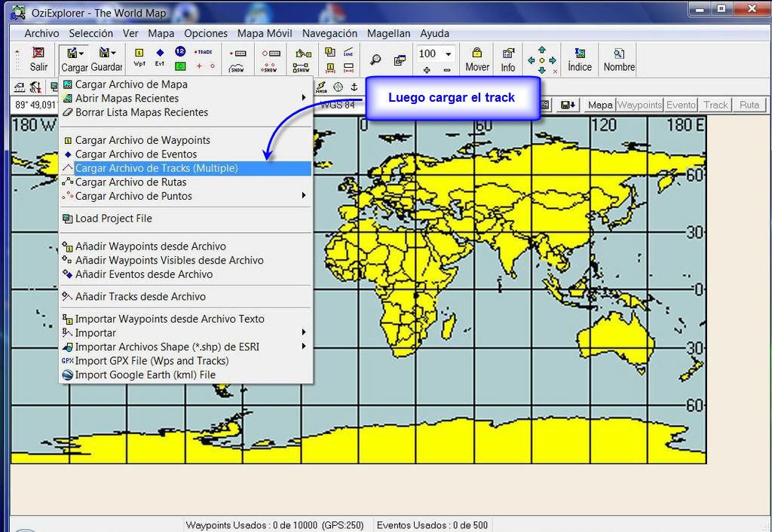Click the Info toolbar button
The height and width of the screenshot is (532, 772).
coord(508,60)
